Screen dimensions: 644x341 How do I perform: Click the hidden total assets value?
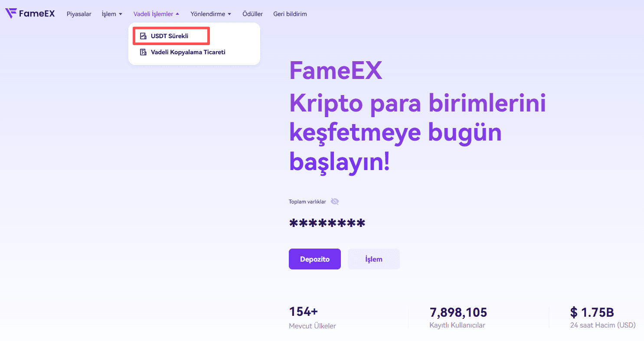click(327, 224)
